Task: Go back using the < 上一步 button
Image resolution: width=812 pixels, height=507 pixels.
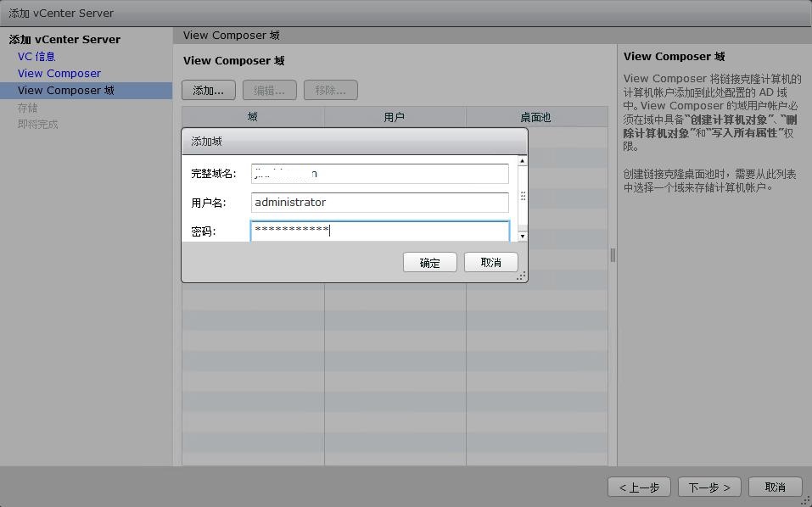Action: 639,487
